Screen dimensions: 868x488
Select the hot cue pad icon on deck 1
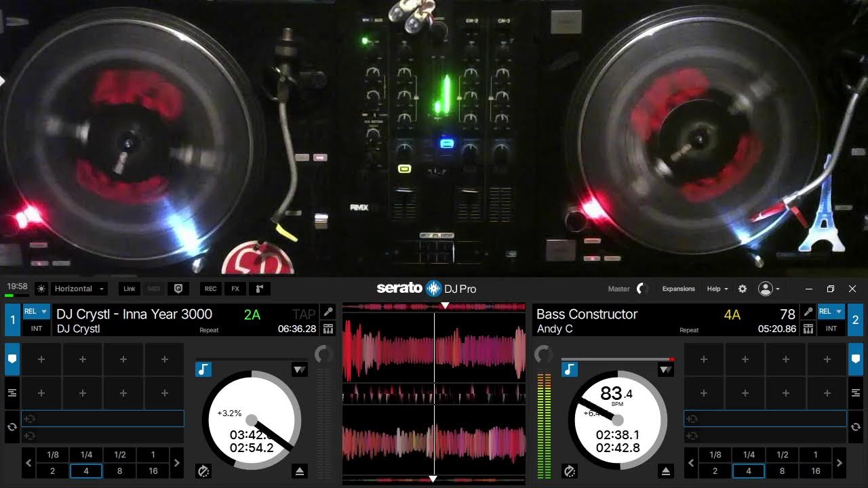click(x=12, y=359)
